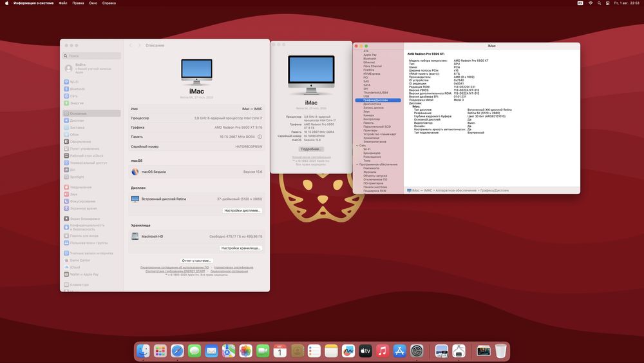Click Аппаратное обеспечение in bottom path bar

click(x=456, y=190)
